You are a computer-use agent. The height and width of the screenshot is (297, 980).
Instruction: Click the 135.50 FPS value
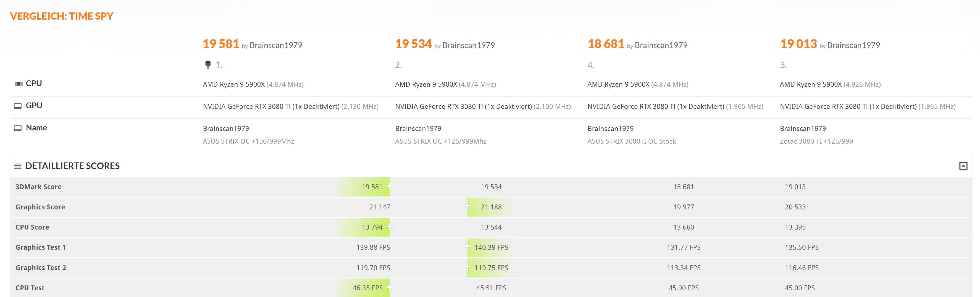pos(802,247)
